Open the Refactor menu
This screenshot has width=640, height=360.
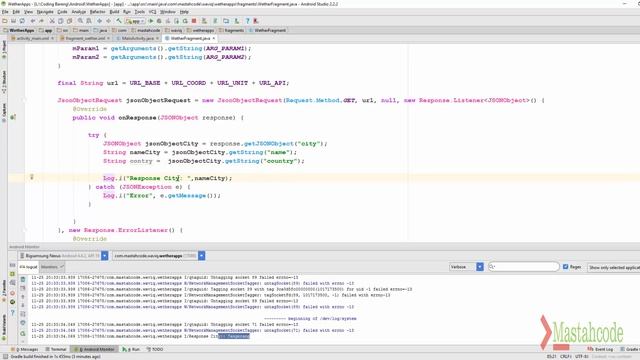tap(98, 12)
